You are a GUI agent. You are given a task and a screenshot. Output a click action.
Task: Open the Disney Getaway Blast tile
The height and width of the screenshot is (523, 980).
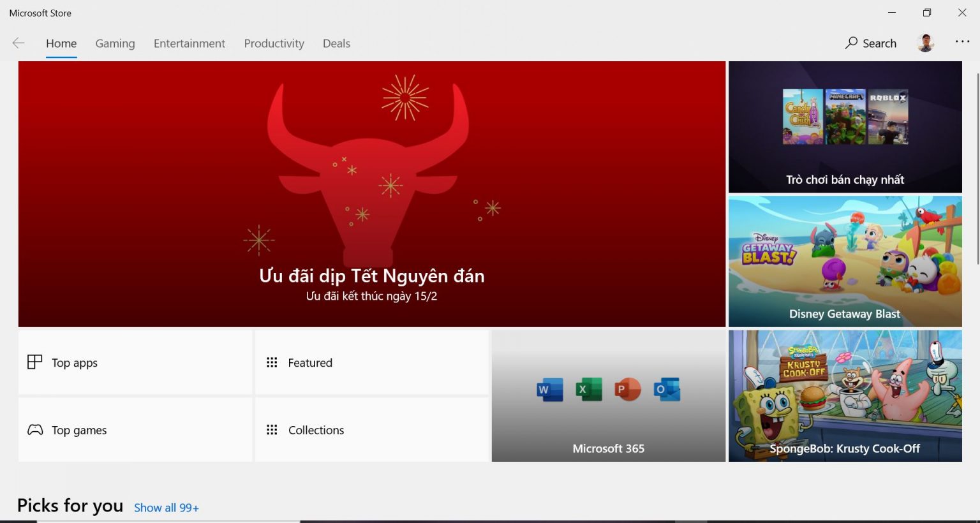click(x=845, y=261)
